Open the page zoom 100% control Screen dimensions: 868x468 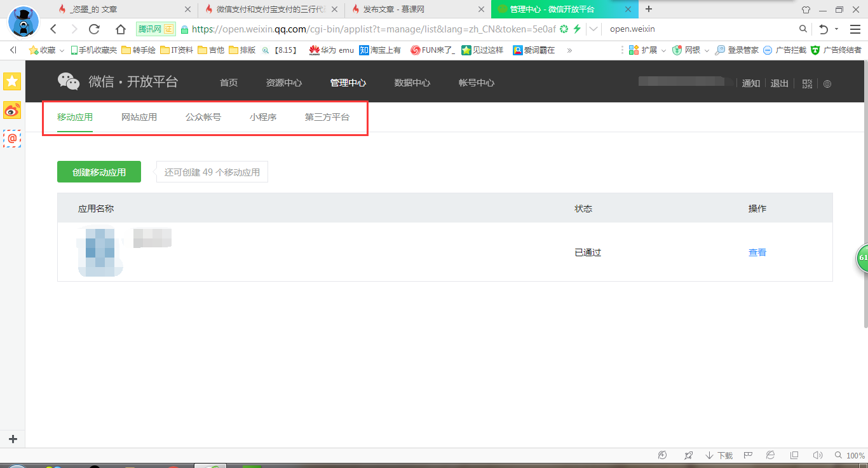(x=851, y=455)
